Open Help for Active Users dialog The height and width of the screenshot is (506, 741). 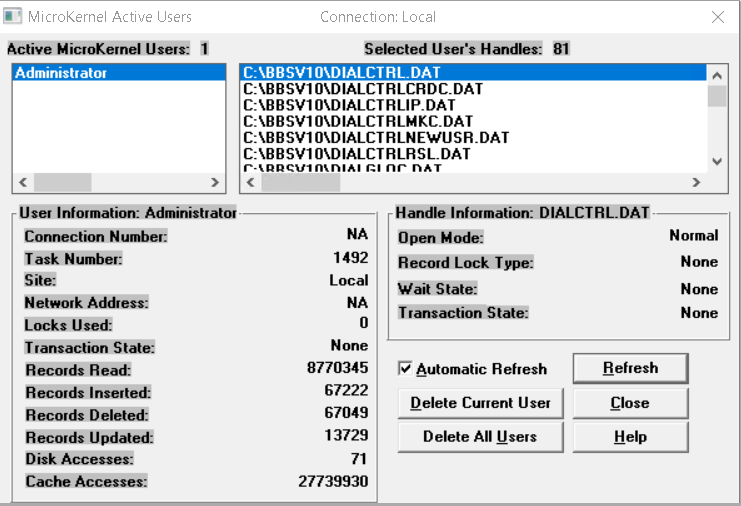(x=630, y=437)
